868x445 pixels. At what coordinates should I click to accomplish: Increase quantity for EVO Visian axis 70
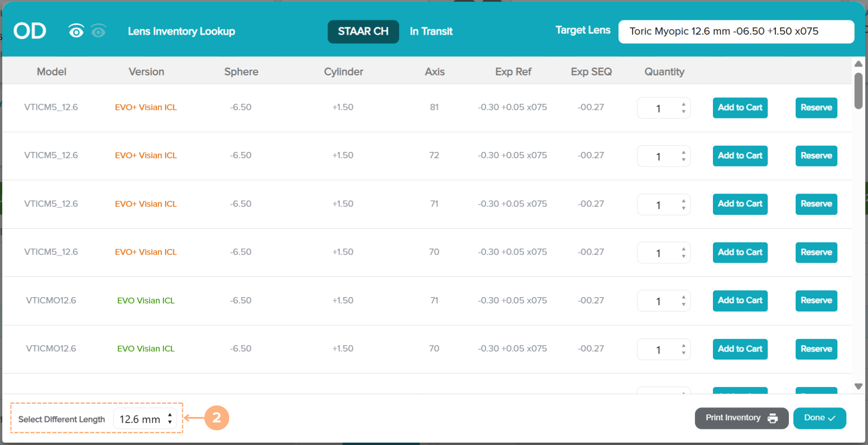point(683,346)
